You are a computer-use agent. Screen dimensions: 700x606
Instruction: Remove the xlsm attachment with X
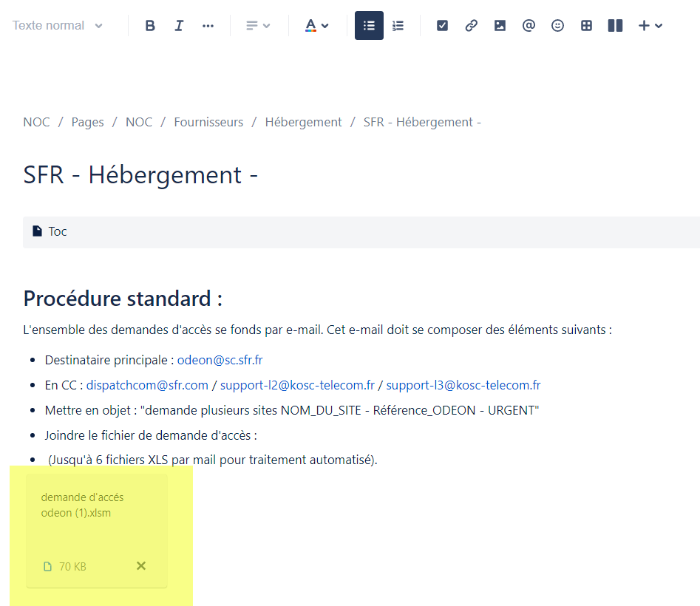141,566
